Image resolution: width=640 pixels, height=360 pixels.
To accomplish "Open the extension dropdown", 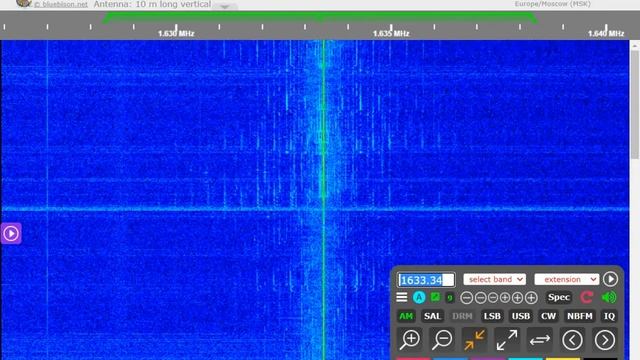I will [x=567, y=279].
